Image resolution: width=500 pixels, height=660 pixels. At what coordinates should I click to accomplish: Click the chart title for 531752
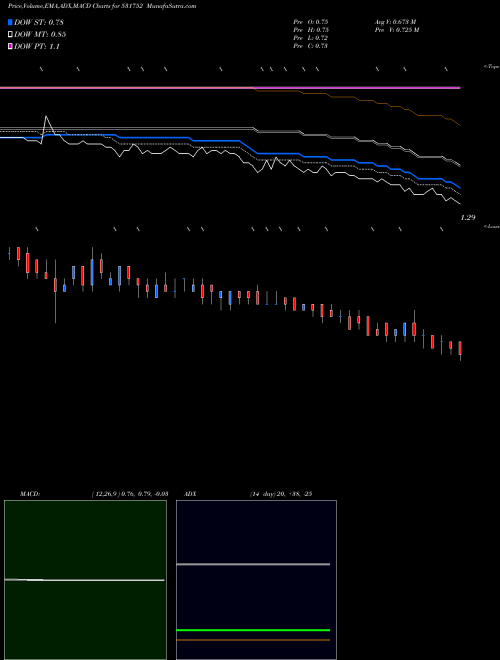coord(102,6)
